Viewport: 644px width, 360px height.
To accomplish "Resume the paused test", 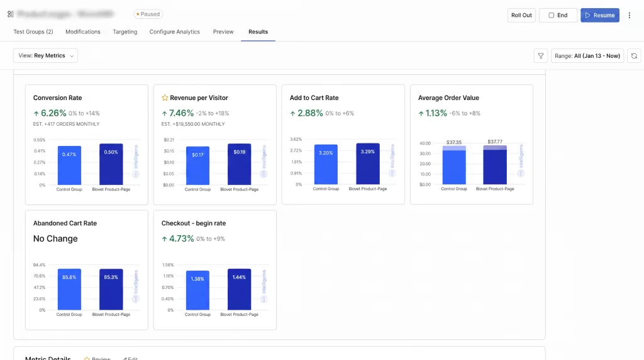I will click(599, 15).
